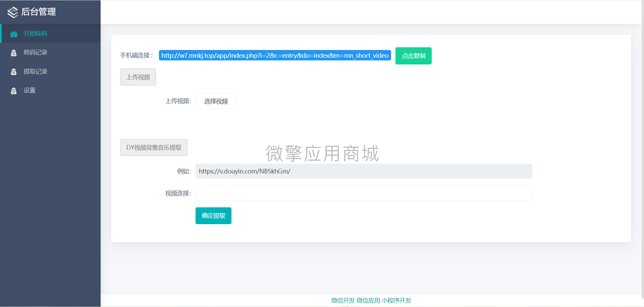644x307 pixels.
Task: Click the 上传视频 section button
Action: tap(138, 77)
